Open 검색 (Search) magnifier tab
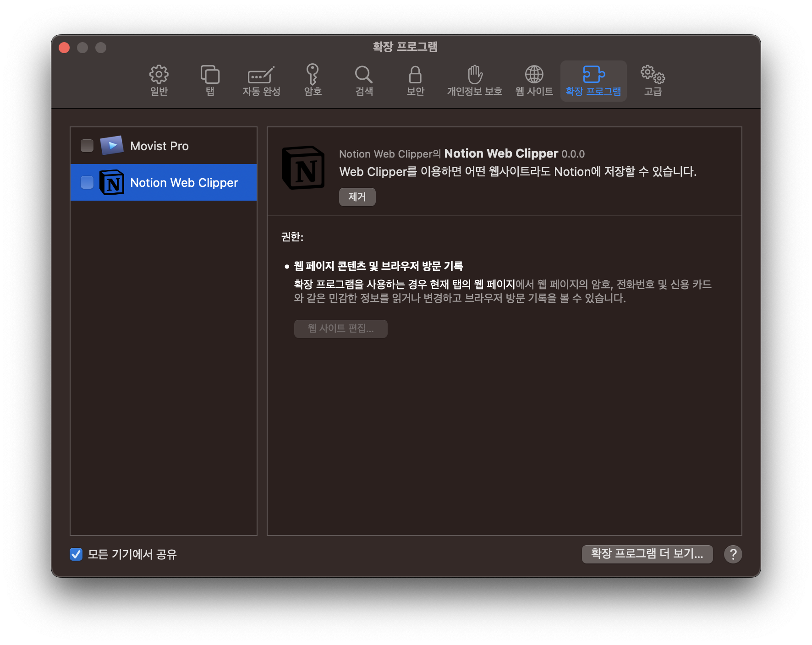Image resolution: width=812 pixels, height=645 pixels. click(364, 81)
